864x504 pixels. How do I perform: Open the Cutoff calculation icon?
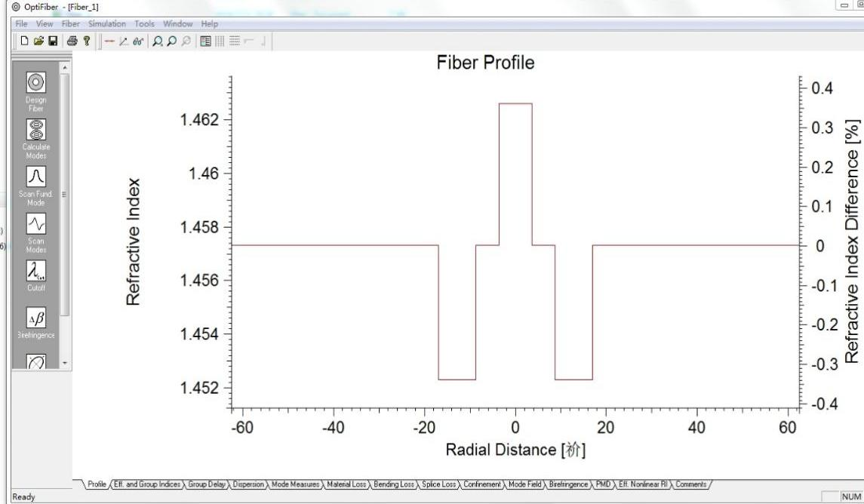click(x=36, y=271)
